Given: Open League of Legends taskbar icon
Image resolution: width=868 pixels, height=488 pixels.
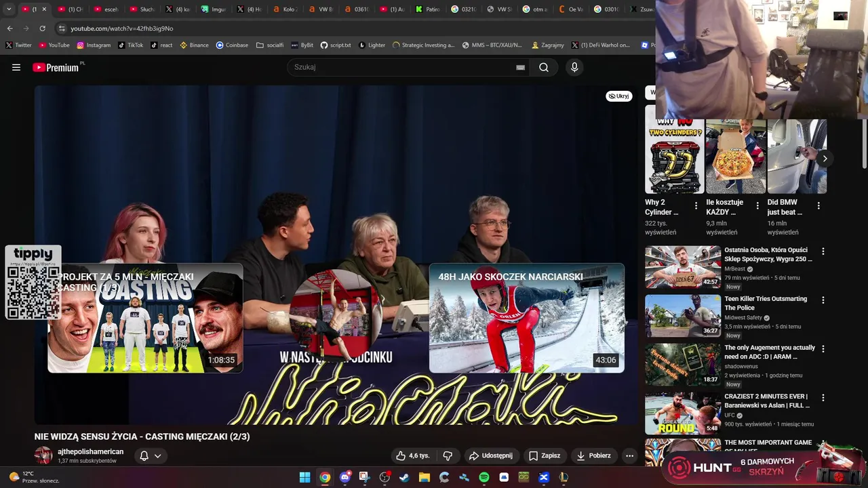Looking at the screenshot, I should pos(564,477).
